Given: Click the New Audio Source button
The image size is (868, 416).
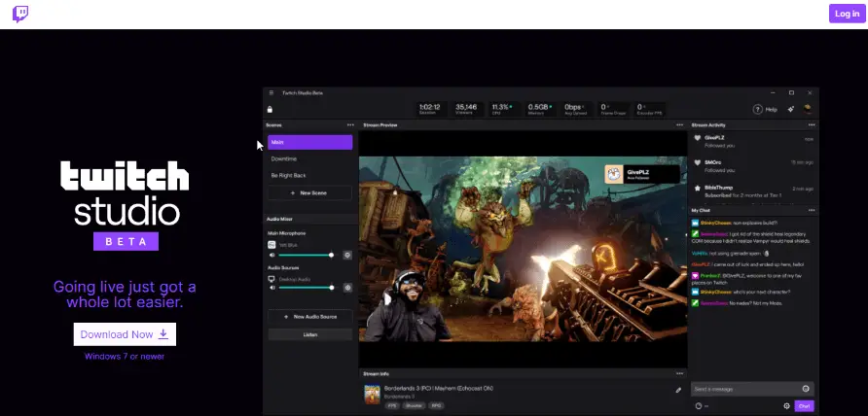Looking at the screenshot, I should point(310,317).
